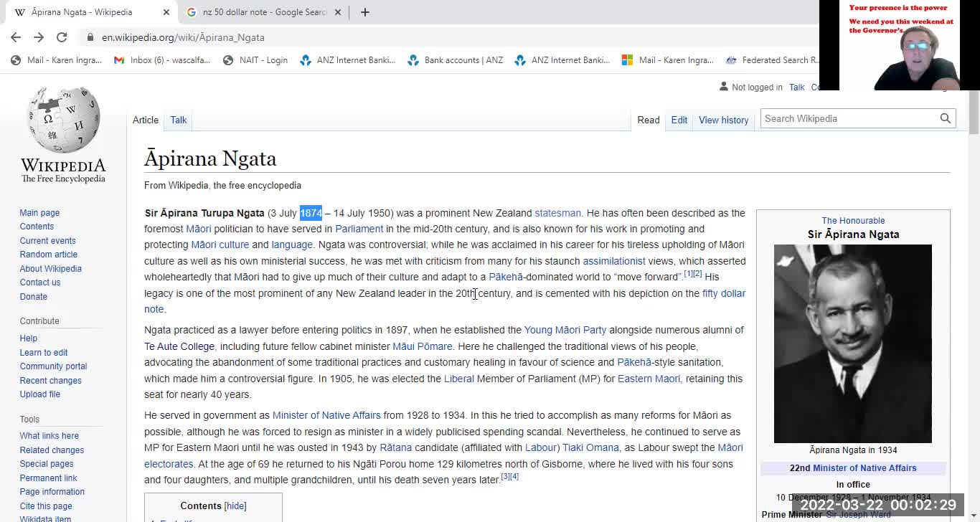Open the Learn to edit link

[x=44, y=353]
